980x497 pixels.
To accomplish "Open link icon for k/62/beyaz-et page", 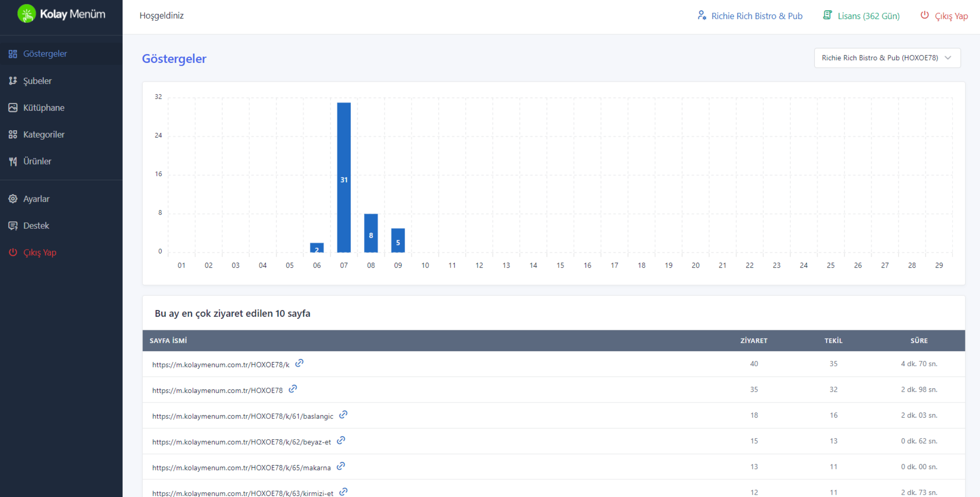I will coord(341,440).
